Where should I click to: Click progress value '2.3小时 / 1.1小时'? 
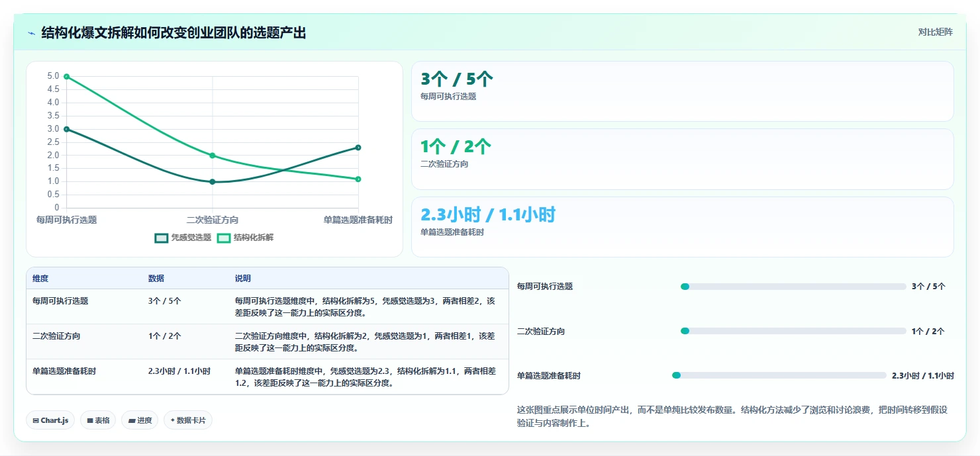tap(923, 375)
